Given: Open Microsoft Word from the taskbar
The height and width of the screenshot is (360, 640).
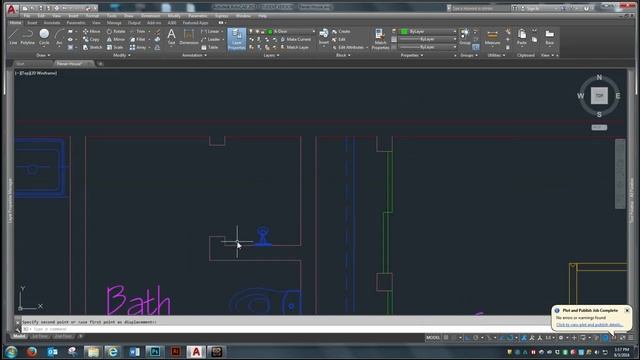Looking at the screenshot, I should point(134,351).
